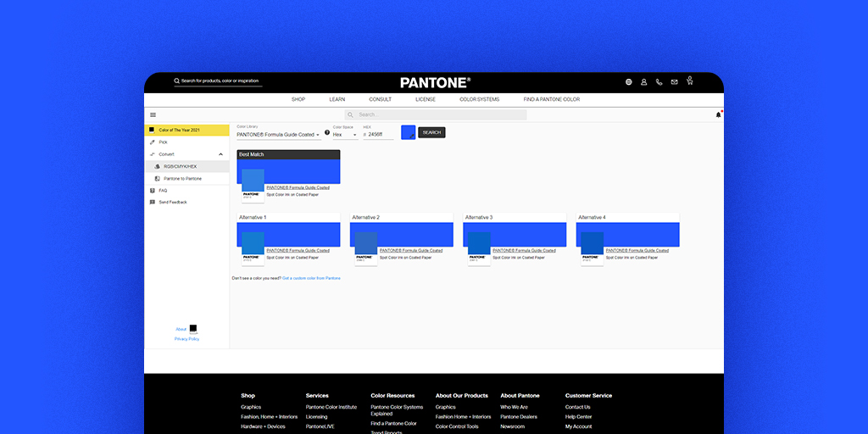The height and width of the screenshot is (434, 868).
Task: Click the globe language icon
Action: pos(629,82)
